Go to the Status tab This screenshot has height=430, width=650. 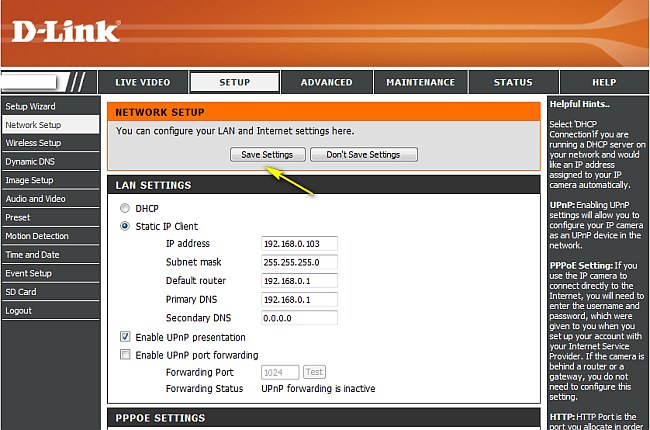coord(513,82)
